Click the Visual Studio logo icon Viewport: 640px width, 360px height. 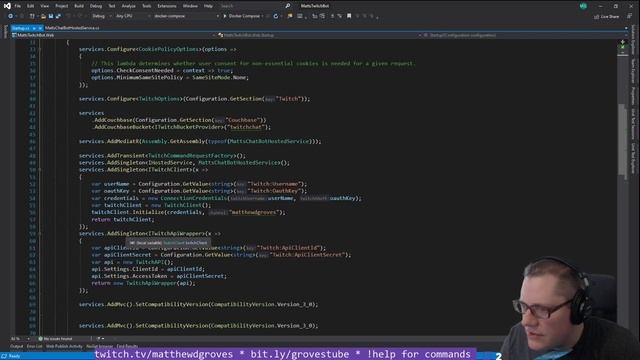pyautogui.click(x=7, y=6)
